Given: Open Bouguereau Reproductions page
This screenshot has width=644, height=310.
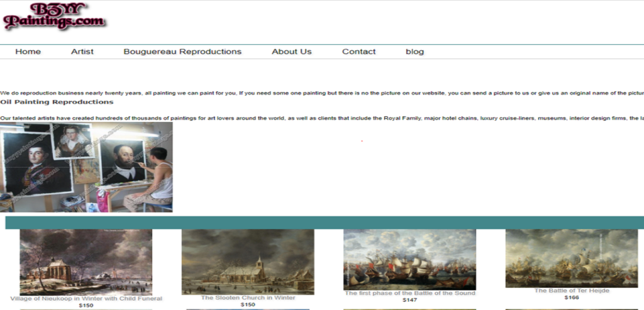Looking at the screenshot, I should tap(182, 52).
